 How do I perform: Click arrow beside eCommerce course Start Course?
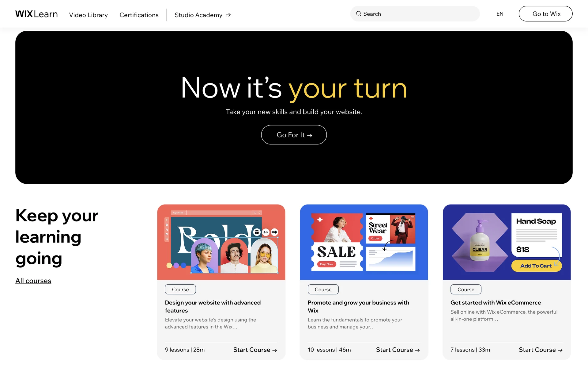click(x=560, y=350)
